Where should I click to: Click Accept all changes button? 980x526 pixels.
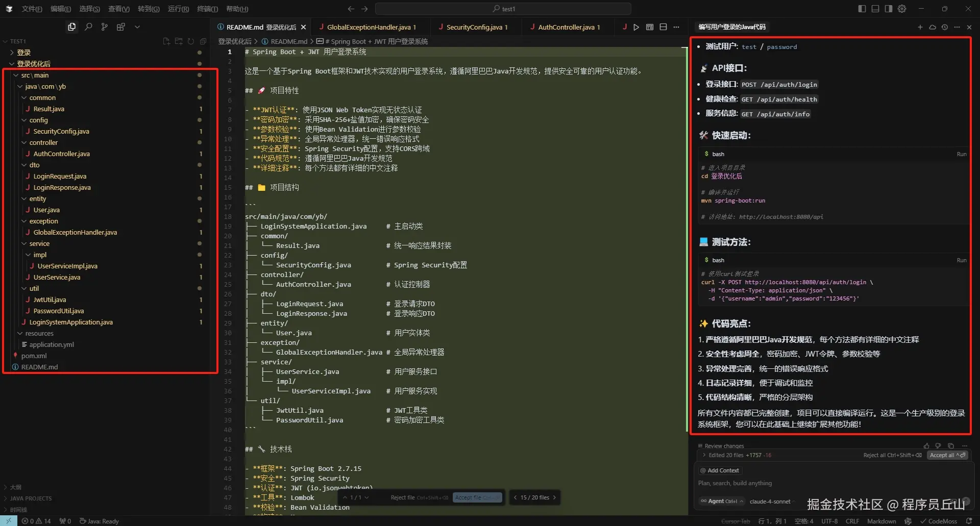coord(947,455)
